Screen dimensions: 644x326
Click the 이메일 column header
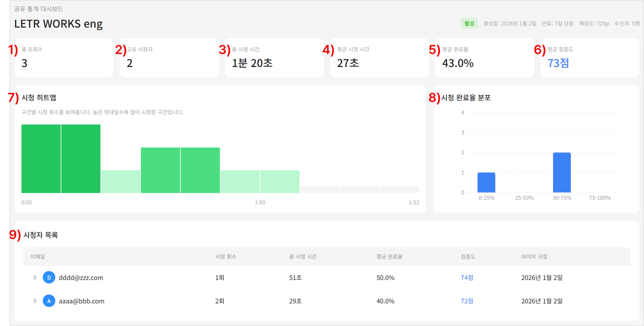37,256
